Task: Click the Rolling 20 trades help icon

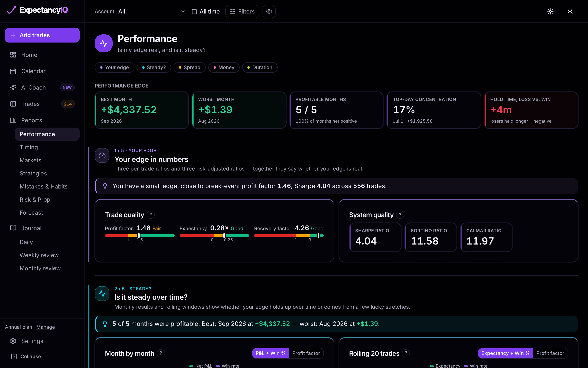Action: (406, 353)
